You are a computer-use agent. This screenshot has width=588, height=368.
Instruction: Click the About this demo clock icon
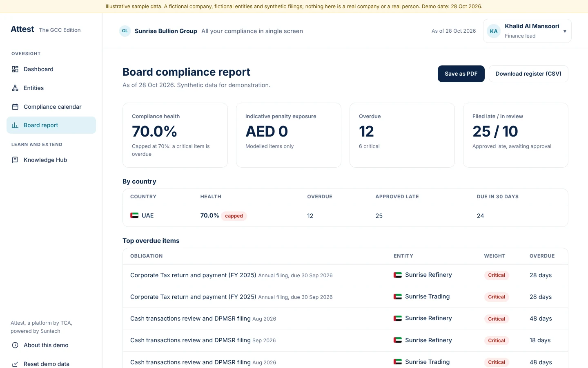point(15,345)
